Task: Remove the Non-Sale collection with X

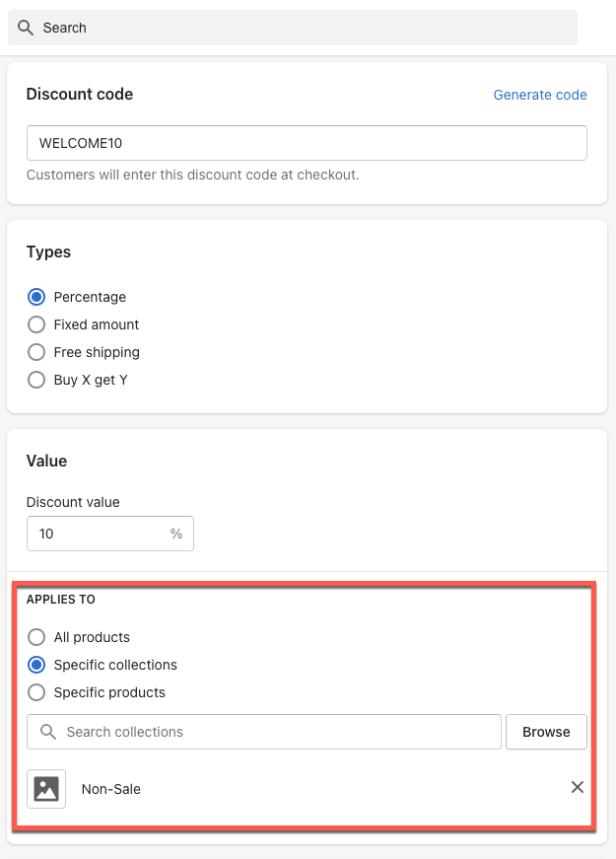Action: coord(578,787)
